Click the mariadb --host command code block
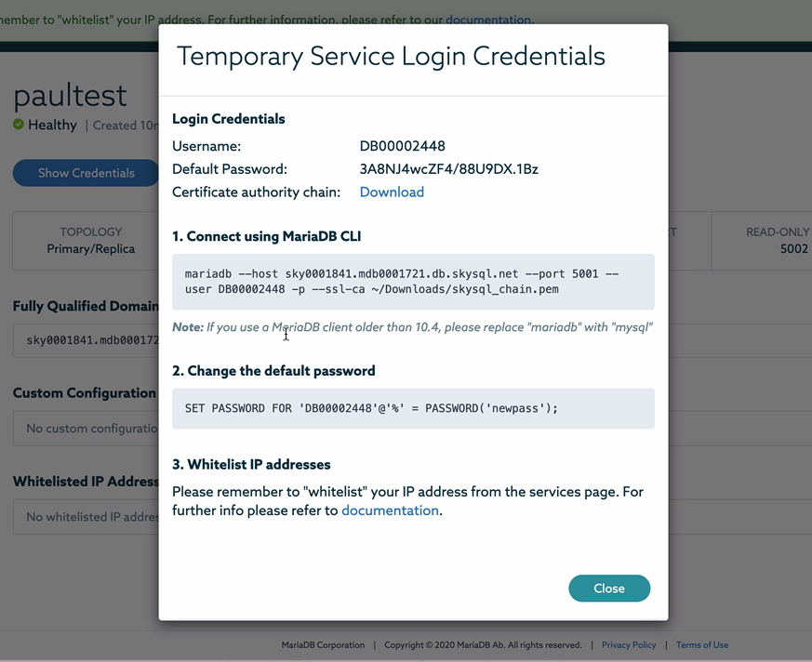Image resolution: width=812 pixels, height=662 pixels. point(413,282)
